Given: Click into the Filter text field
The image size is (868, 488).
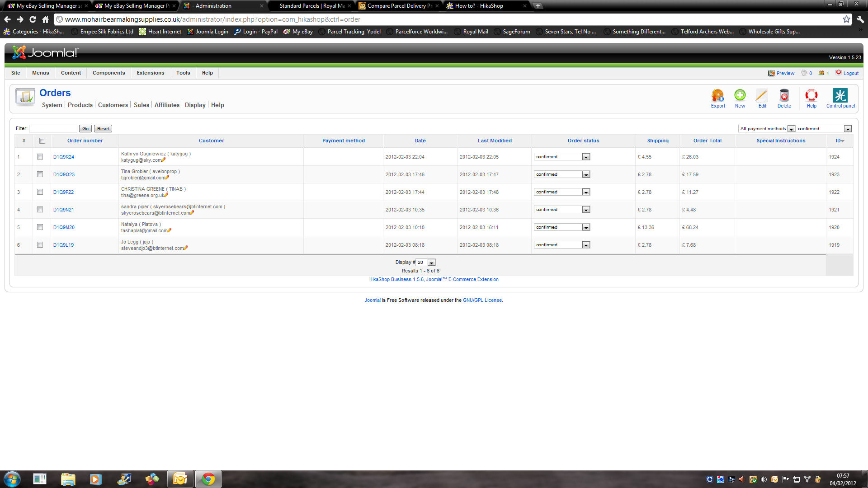Looking at the screenshot, I should pyautogui.click(x=53, y=129).
